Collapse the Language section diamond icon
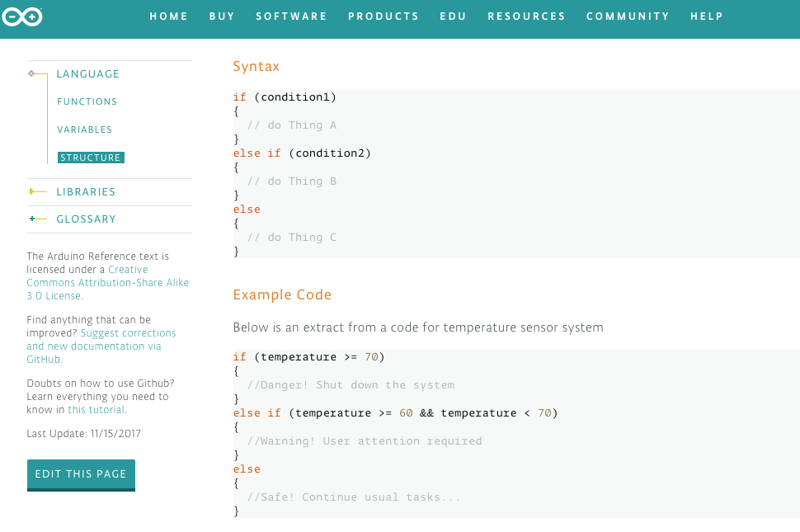The width and height of the screenshot is (800, 532). [31, 73]
